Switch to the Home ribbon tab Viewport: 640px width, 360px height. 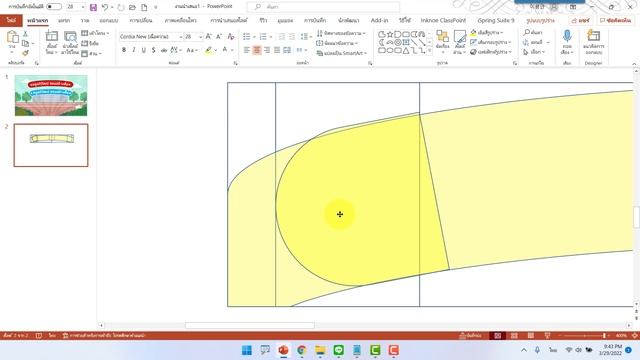(x=38, y=20)
